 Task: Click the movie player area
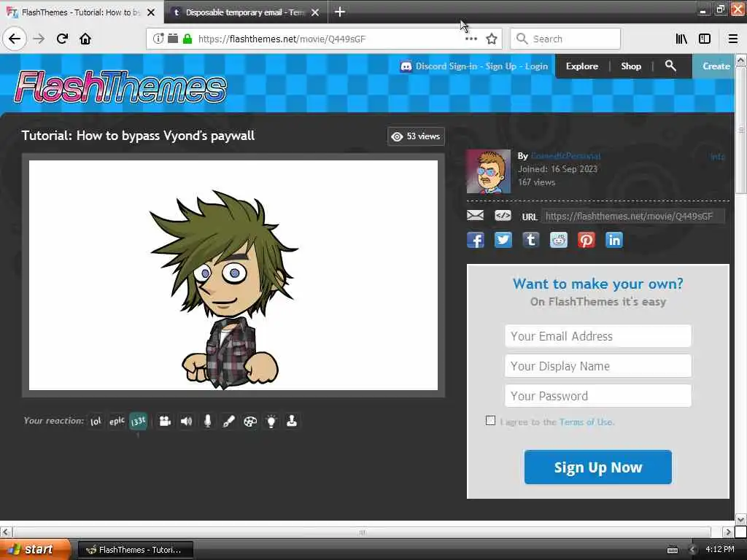pos(233,275)
